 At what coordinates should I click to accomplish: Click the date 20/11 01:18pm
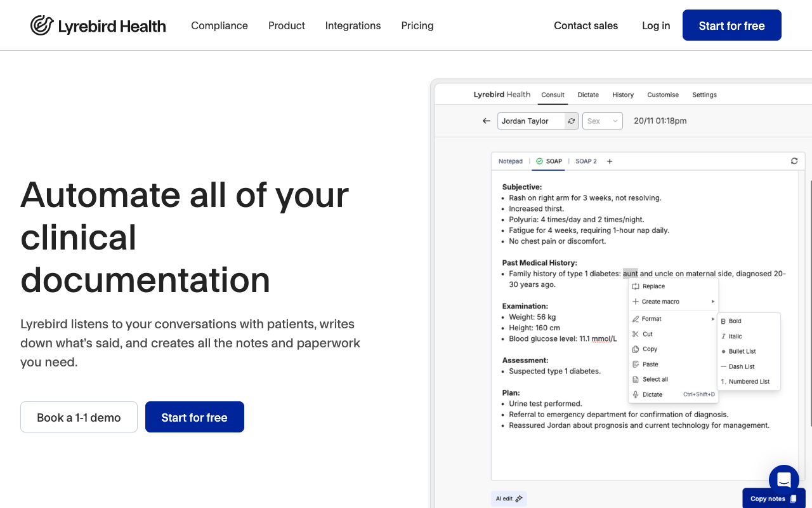(x=660, y=121)
